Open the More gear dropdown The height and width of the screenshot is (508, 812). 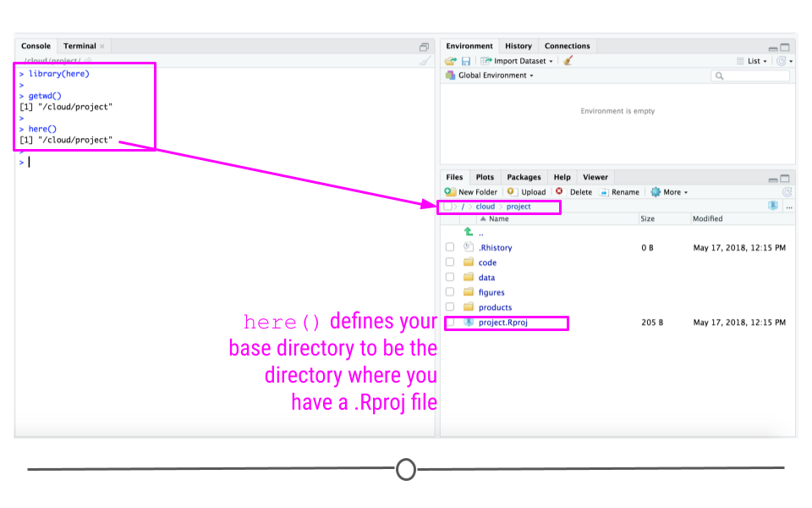click(x=669, y=192)
